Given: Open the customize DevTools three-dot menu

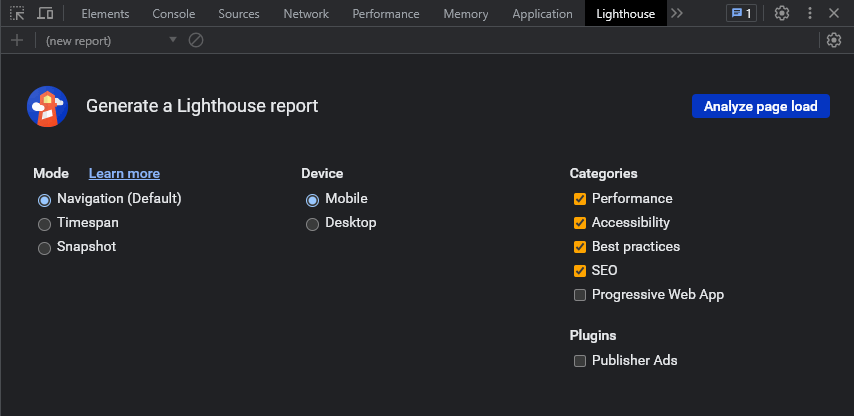Looking at the screenshot, I should pyautogui.click(x=809, y=14).
